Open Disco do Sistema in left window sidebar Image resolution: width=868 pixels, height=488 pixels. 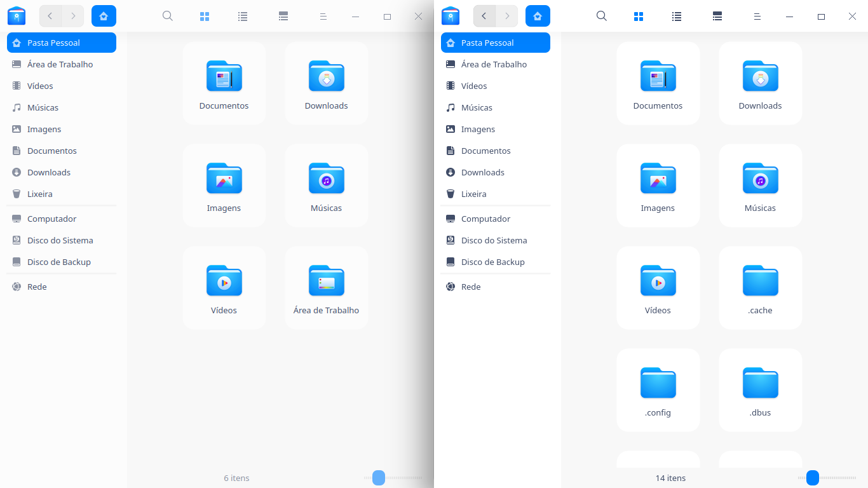(x=62, y=240)
